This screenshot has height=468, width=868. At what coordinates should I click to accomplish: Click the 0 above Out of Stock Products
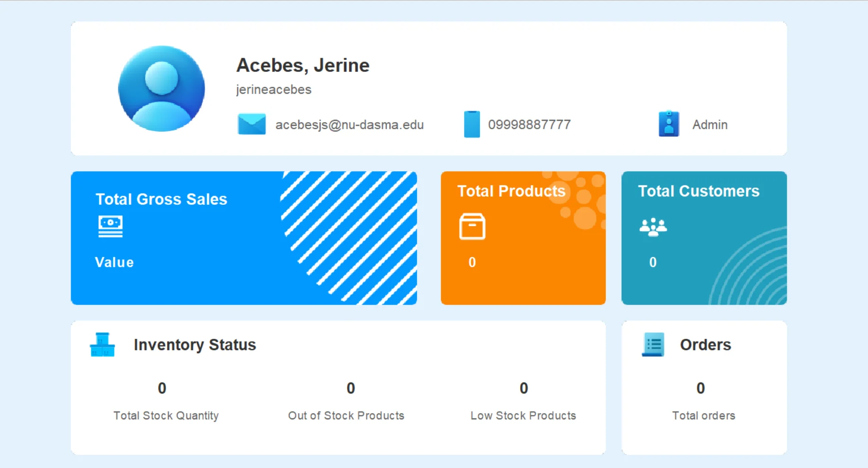(x=351, y=388)
